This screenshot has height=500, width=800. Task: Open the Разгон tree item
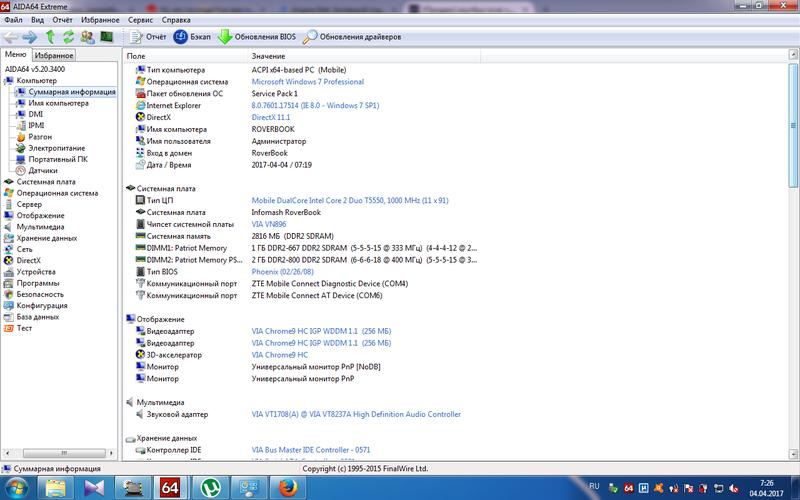click(40, 137)
